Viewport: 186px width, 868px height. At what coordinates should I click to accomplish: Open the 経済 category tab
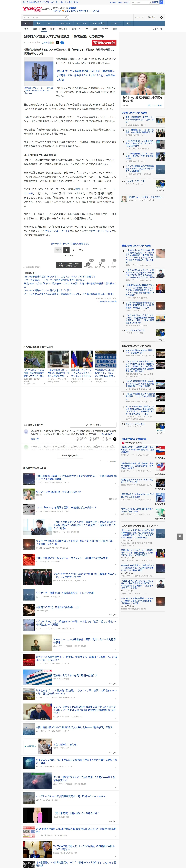pyautogui.click(x=52, y=29)
